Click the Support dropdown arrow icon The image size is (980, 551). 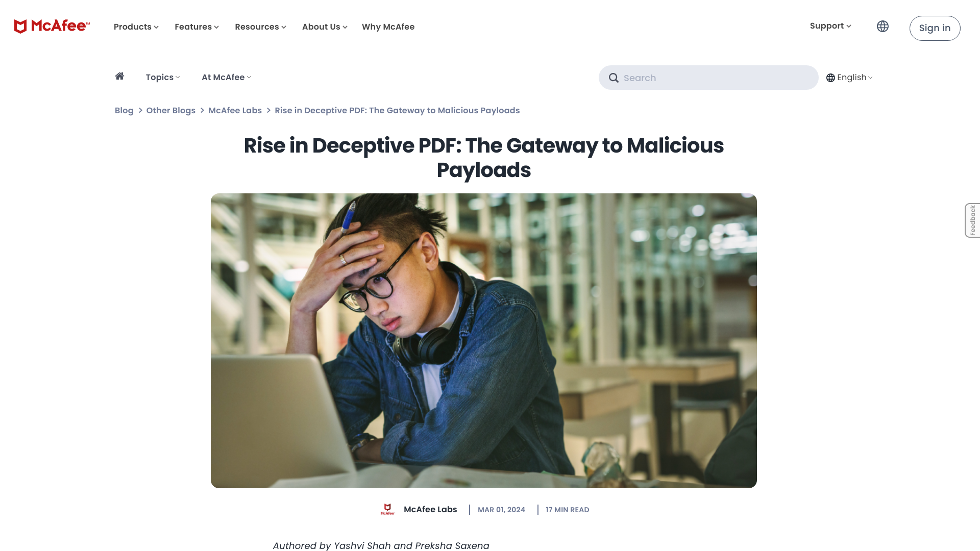click(849, 26)
